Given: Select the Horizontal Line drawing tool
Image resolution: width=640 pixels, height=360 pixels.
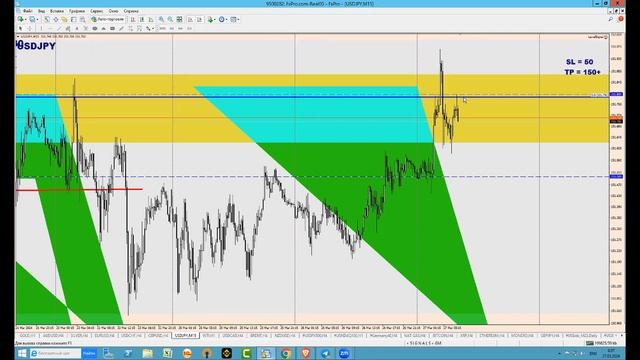Looking at the screenshot, I should click(50, 29).
